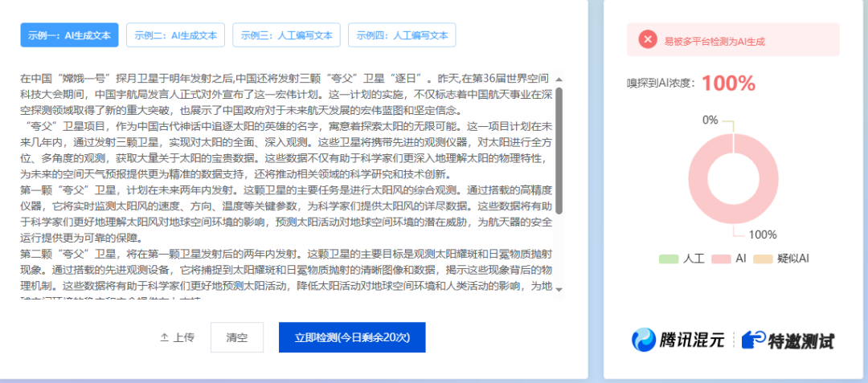Click the upload arrow icon
The width and height of the screenshot is (868, 383).
pos(165,337)
